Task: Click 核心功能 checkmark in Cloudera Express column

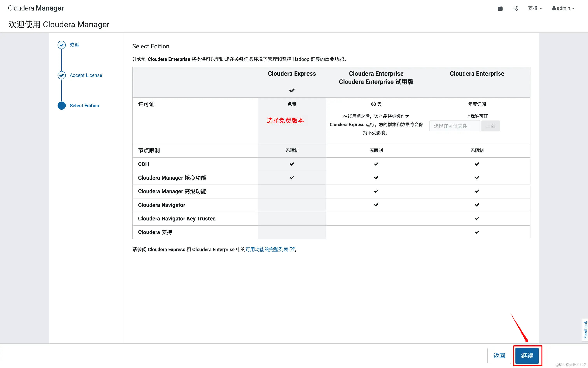Action: tap(292, 178)
